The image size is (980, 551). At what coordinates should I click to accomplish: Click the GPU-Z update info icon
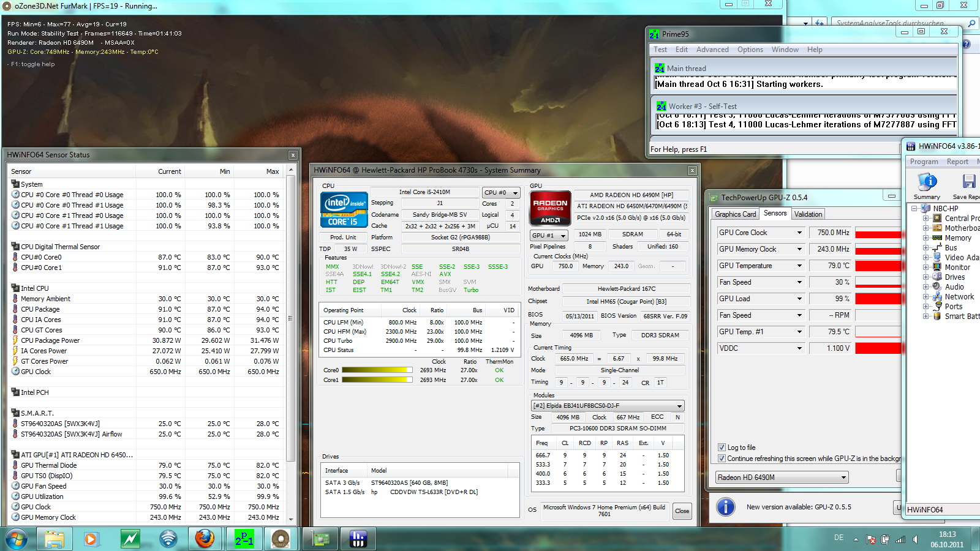click(x=726, y=507)
